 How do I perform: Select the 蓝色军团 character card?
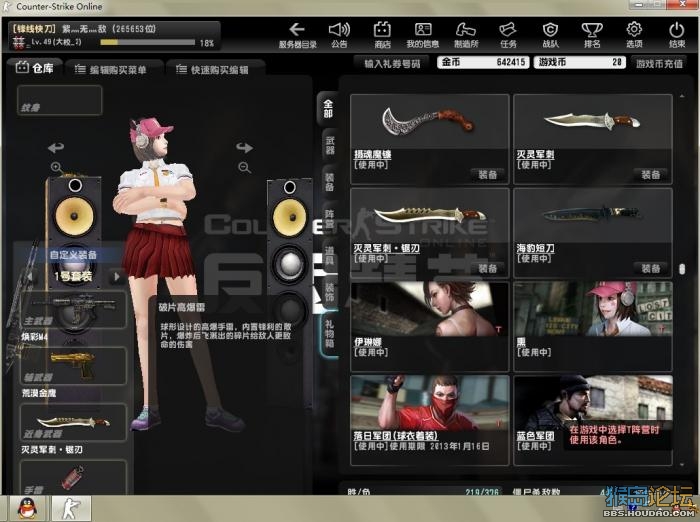(x=593, y=420)
